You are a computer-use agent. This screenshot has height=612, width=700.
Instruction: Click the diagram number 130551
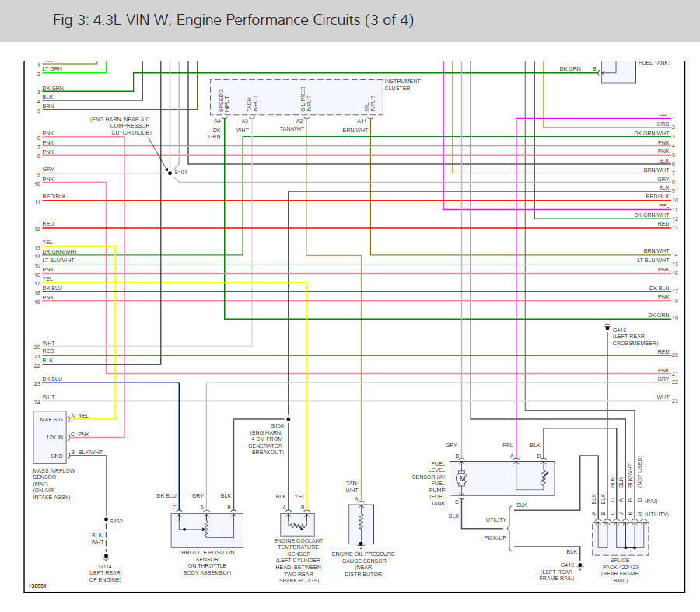(x=37, y=586)
